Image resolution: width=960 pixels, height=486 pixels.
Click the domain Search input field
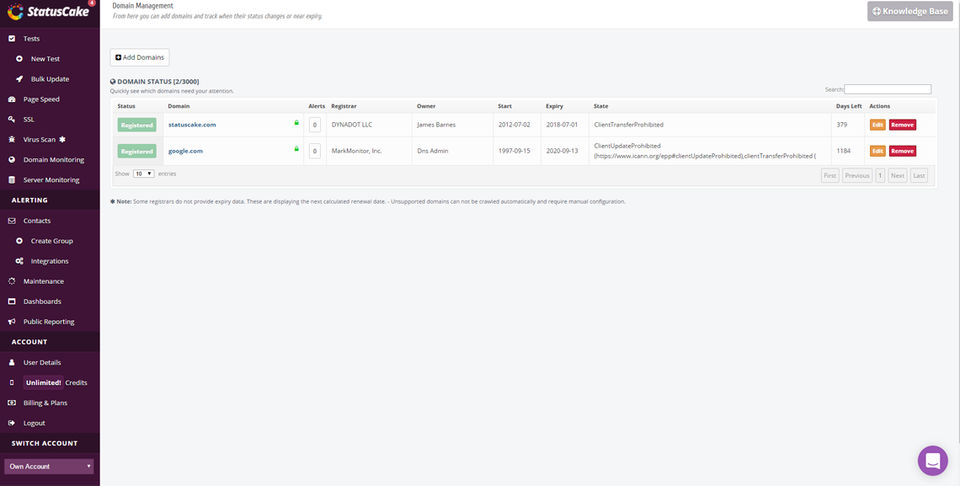[888, 89]
